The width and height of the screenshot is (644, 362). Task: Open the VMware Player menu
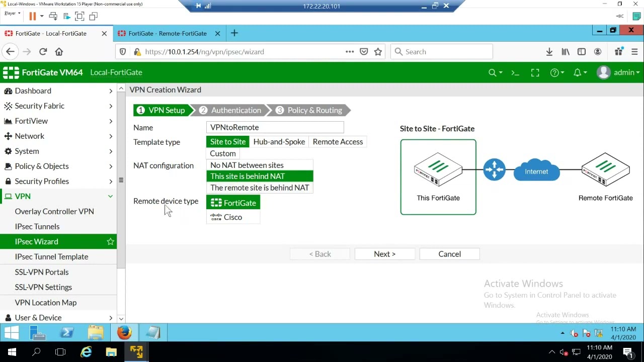(x=12, y=14)
